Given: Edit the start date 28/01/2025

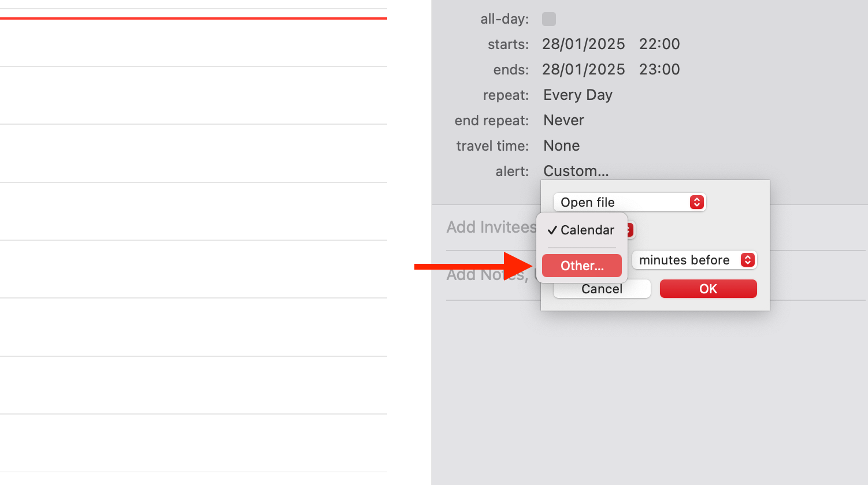Looking at the screenshot, I should click(x=583, y=44).
